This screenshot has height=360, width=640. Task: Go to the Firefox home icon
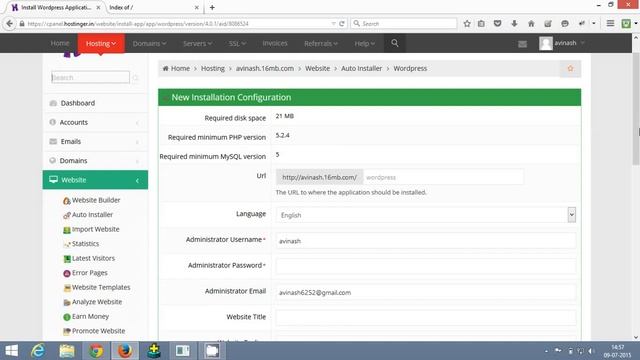pyautogui.click(x=531, y=24)
